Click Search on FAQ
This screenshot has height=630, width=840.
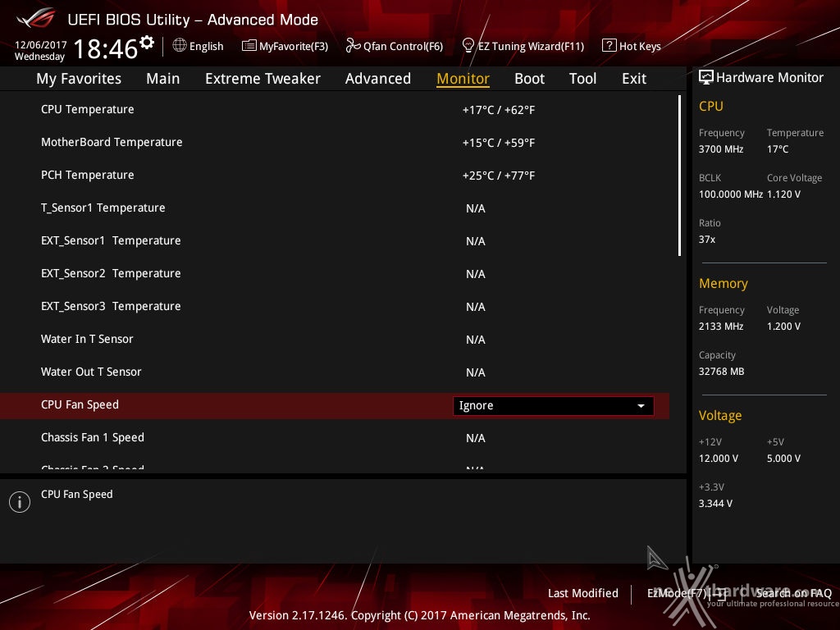pyautogui.click(x=793, y=593)
